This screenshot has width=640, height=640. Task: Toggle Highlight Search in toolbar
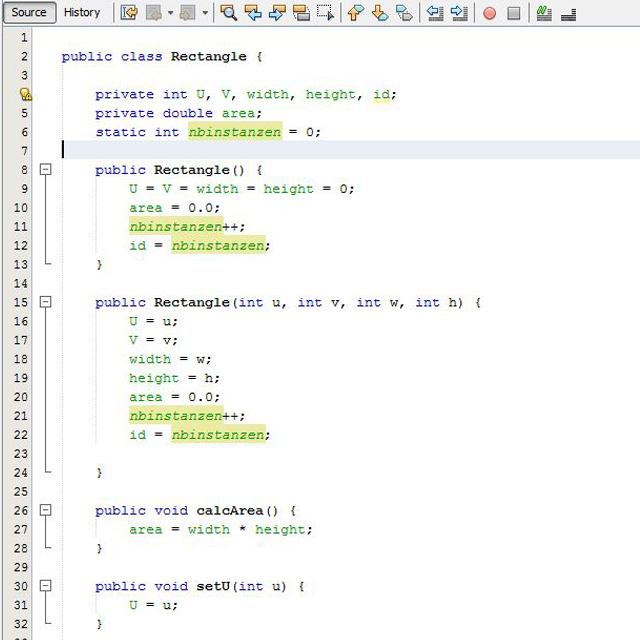[x=301, y=13]
